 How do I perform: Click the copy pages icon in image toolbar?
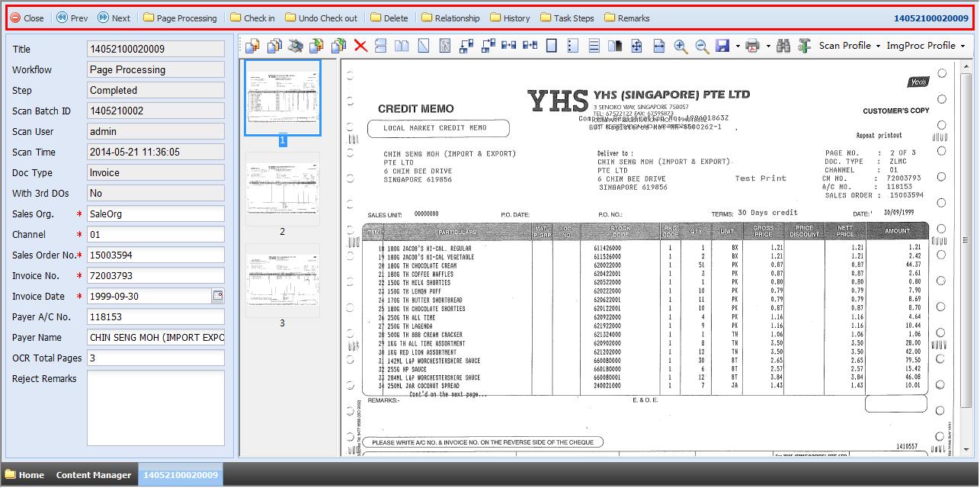(273, 46)
